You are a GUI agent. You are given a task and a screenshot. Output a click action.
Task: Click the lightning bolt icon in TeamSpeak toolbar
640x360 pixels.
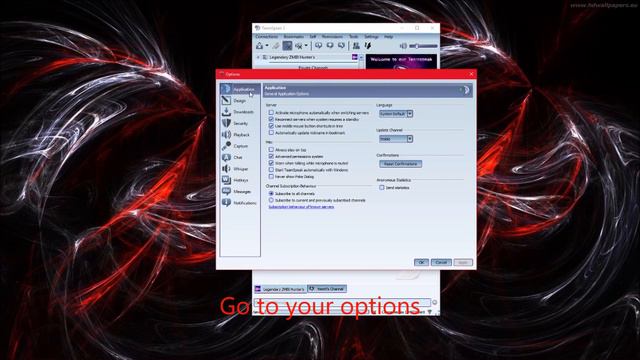[x=368, y=46]
